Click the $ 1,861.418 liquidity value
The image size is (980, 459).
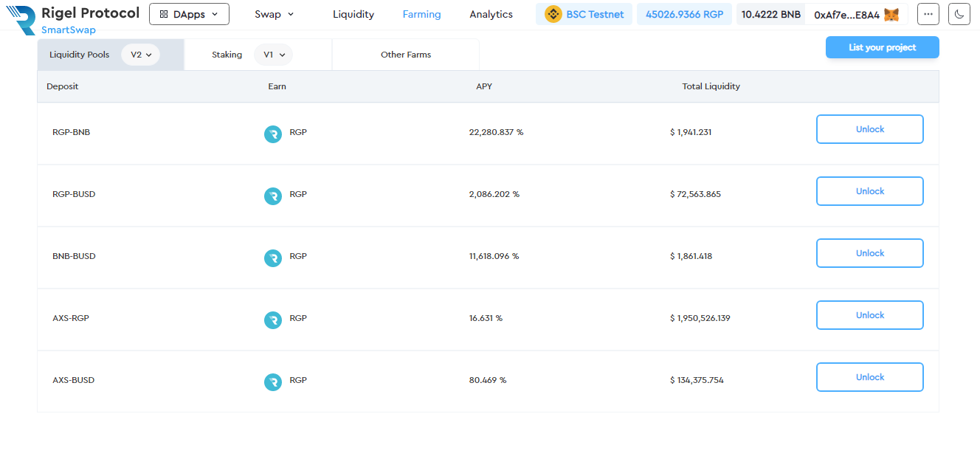(691, 256)
